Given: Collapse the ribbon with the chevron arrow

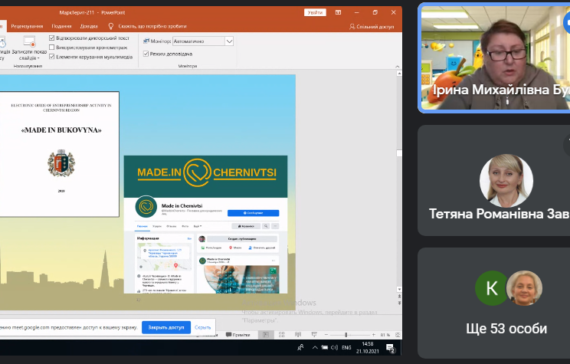Looking at the screenshot, I should [x=397, y=67].
